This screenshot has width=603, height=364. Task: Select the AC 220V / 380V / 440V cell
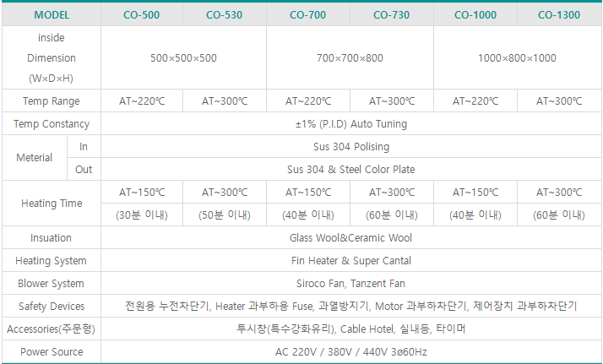tap(350, 351)
